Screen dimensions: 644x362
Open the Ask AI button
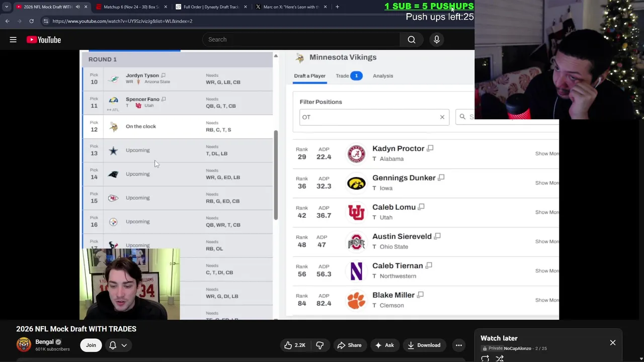coord(384,345)
